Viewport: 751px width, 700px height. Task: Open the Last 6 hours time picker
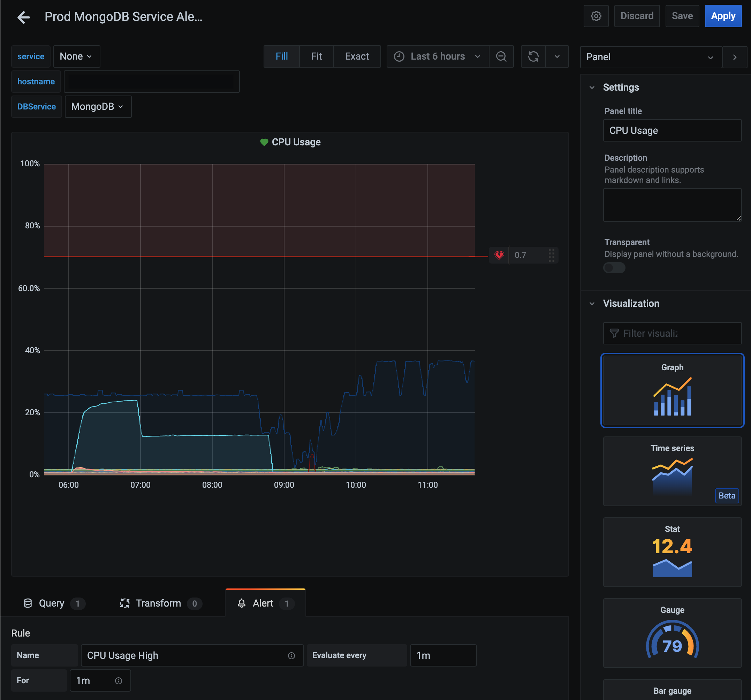(x=438, y=57)
